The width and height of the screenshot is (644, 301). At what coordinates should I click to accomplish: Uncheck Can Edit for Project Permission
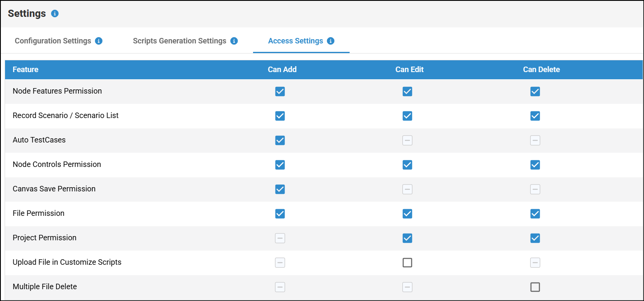[x=407, y=238]
